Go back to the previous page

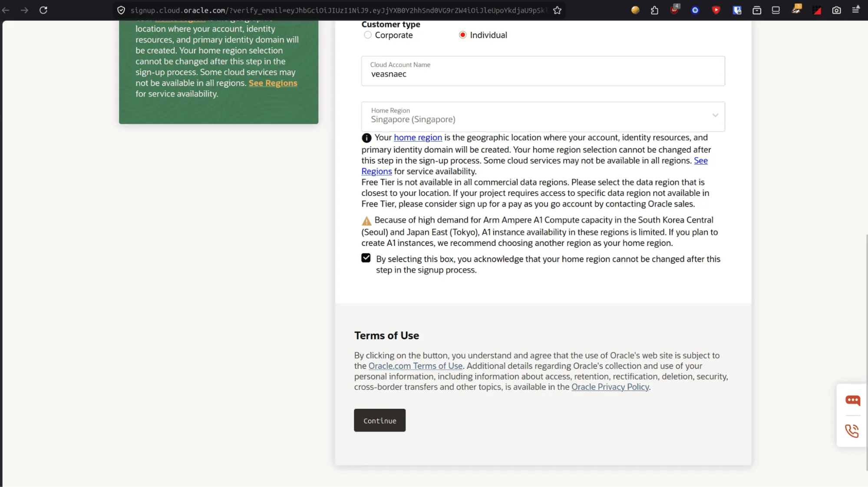tap(6, 10)
